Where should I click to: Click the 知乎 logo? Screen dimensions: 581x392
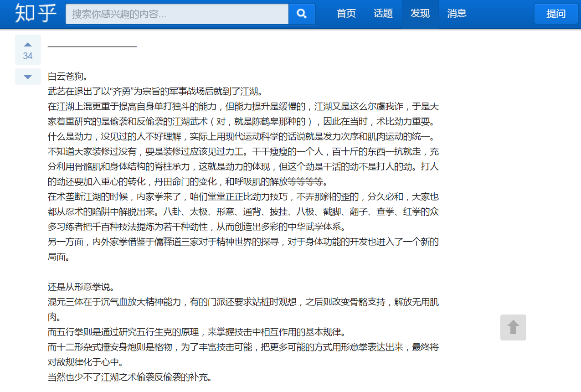(36, 14)
